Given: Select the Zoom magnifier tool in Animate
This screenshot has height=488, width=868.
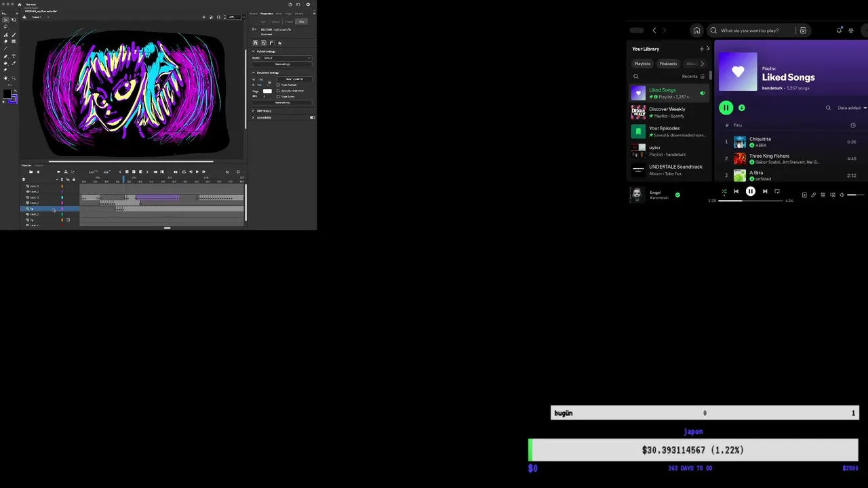Looking at the screenshot, I should click(x=14, y=78).
